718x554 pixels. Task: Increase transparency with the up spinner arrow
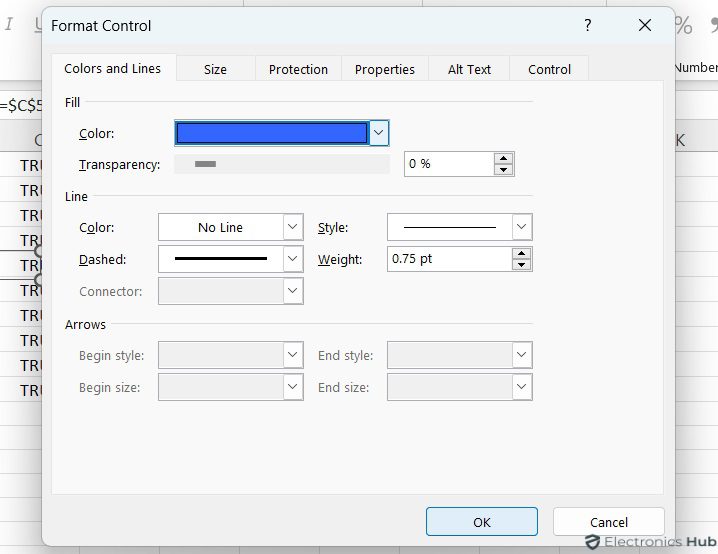(503, 158)
